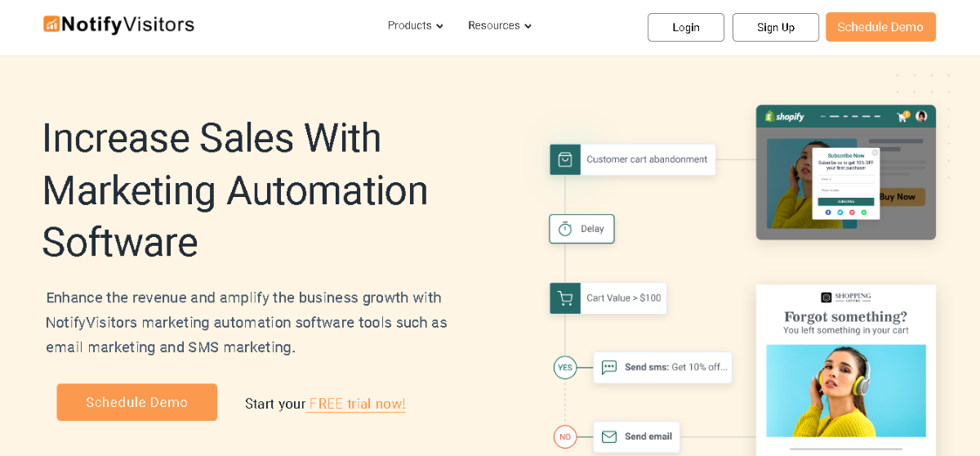
Task: Click the SMS chat bubble icon
Action: pos(609,368)
